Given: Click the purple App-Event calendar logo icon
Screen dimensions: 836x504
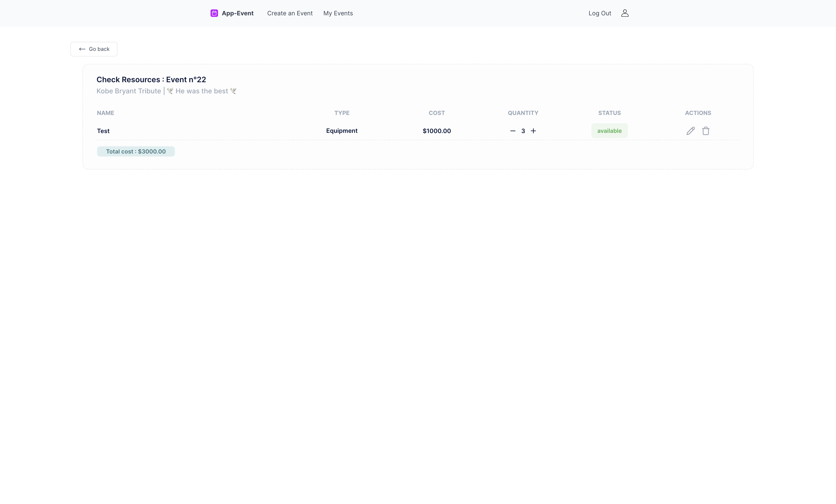Looking at the screenshot, I should tap(214, 13).
